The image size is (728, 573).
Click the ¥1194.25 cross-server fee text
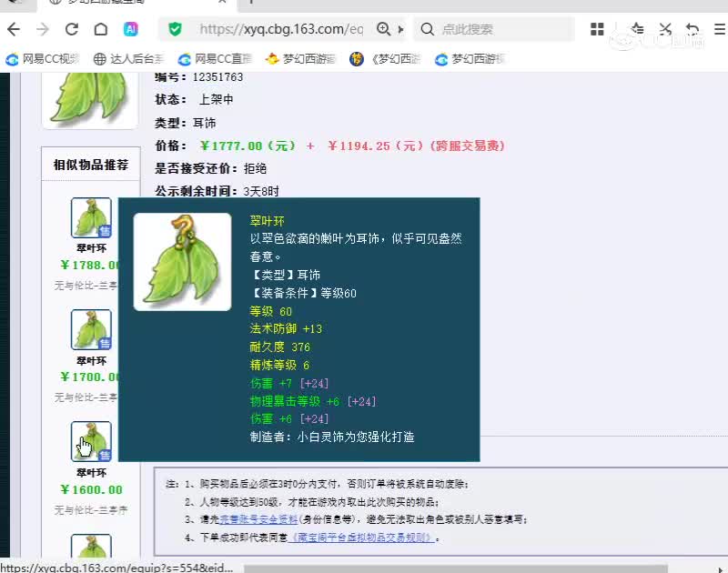[x=416, y=146]
